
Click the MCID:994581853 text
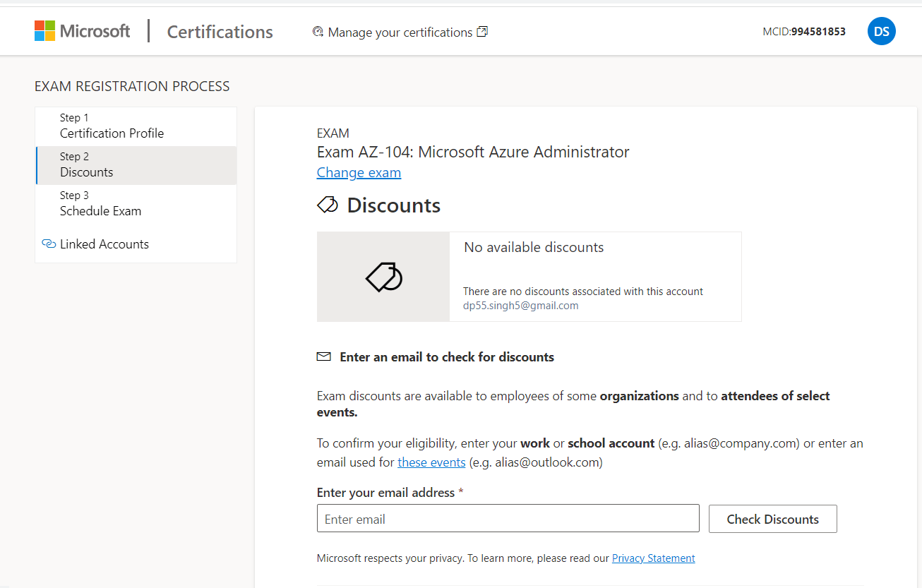click(804, 32)
